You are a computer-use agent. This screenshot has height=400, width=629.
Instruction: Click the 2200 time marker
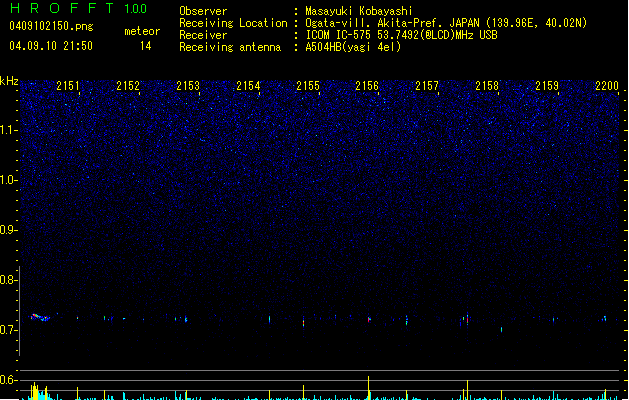(x=607, y=85)
